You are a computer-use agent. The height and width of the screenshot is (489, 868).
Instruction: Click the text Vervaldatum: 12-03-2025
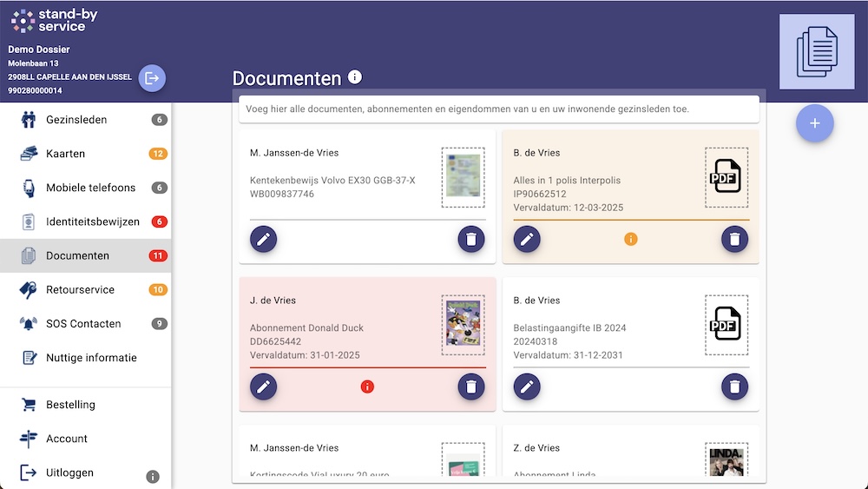pyautogui.click(x=568, y=208)
